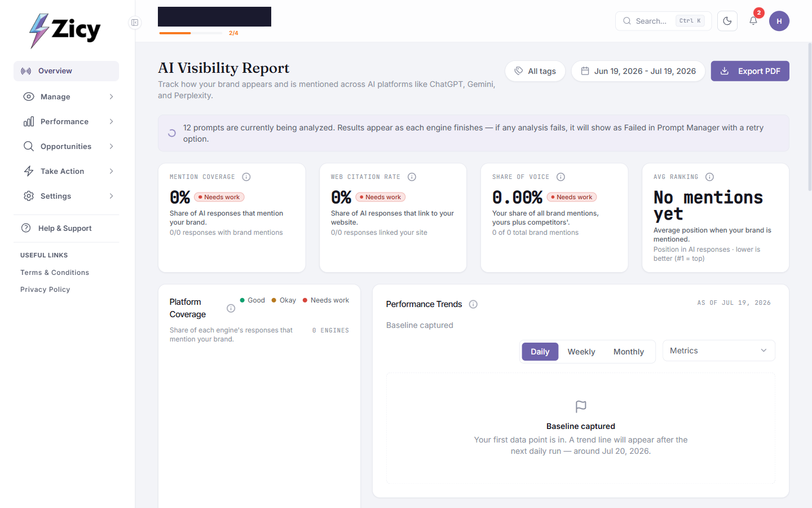The width and height of the screenshot is (812, 508).
Task: Click Share of Voice info icon
Action: [561, 177]
